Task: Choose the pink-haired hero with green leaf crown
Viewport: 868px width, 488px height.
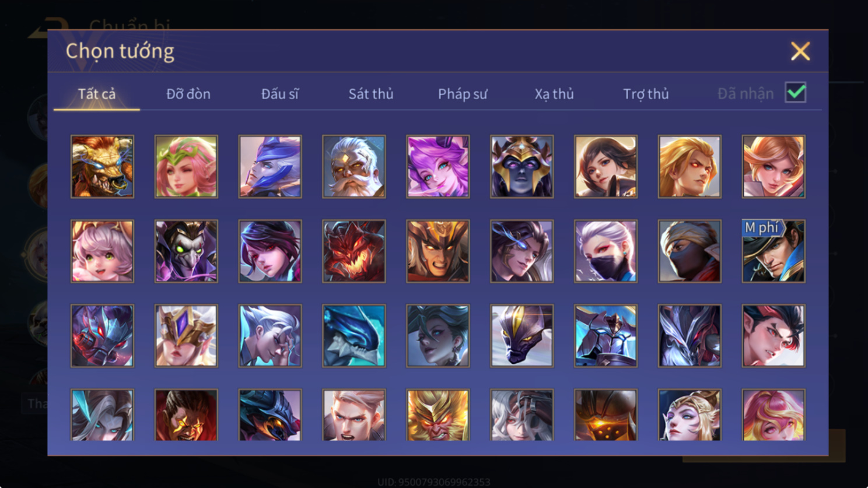Action: pyautogui.click(x=186, y=167)
